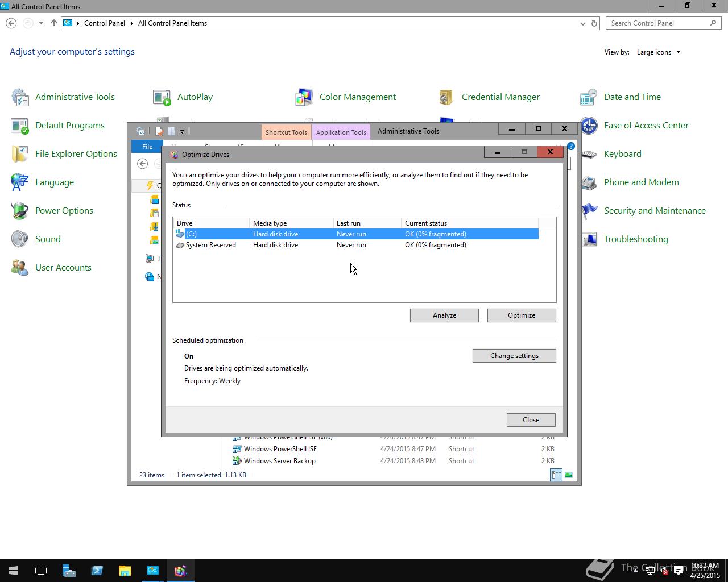
Task: Click the Analyze button
Action: 444,315
